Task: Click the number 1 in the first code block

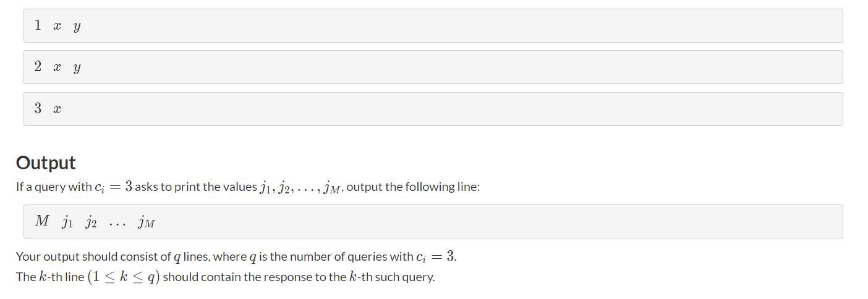Action: pos(38,25)
